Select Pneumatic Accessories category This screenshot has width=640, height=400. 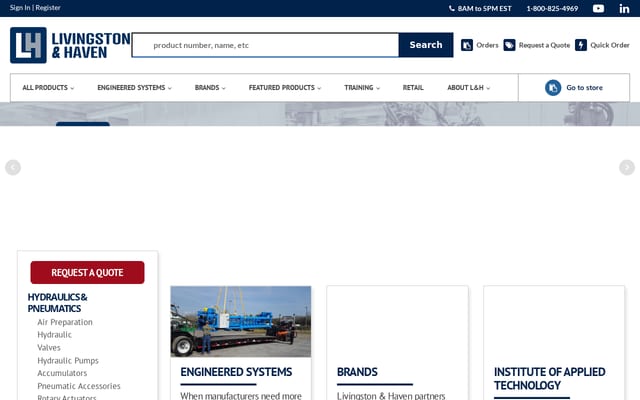[79, 386]
